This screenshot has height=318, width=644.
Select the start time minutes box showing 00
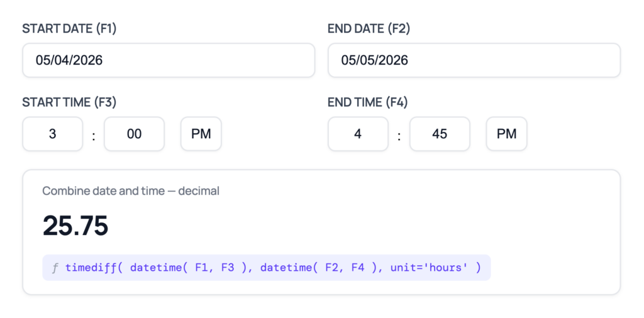[135, 134]
